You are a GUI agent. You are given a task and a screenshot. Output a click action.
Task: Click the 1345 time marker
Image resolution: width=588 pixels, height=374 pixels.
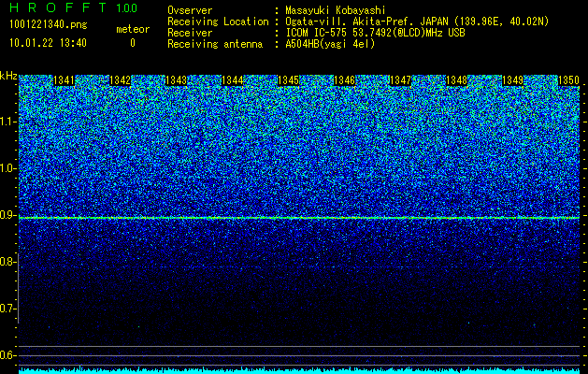pyautogui.click(x=288, y=80)
